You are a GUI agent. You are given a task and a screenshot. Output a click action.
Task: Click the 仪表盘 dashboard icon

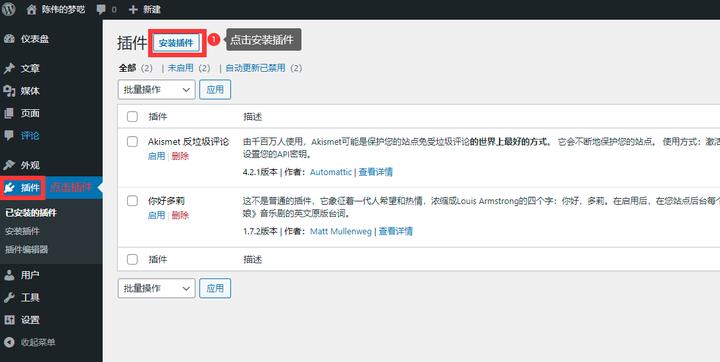pyautogui.click(x=9, y=39)
